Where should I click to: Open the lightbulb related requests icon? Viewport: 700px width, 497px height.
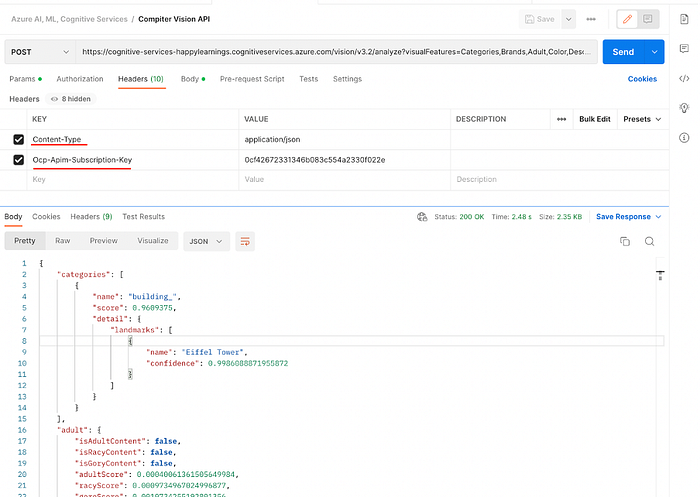tap(684, 108)
